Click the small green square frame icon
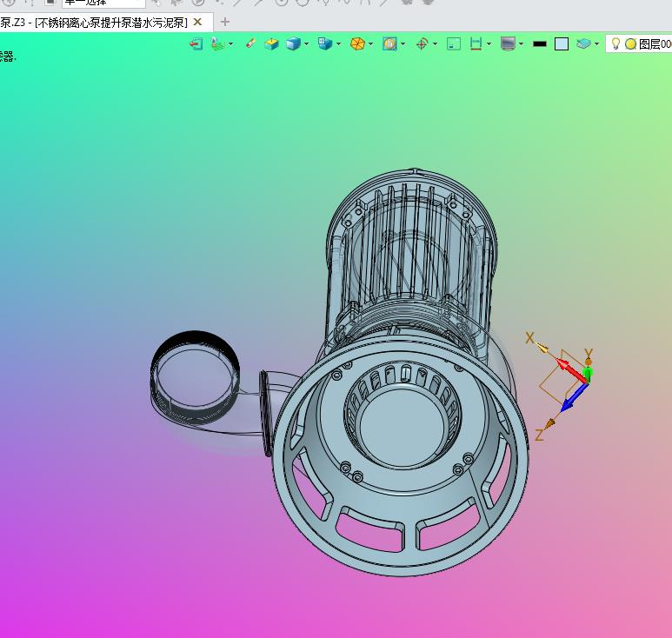The width and height of the screenshot is (672, 638). 454,43
